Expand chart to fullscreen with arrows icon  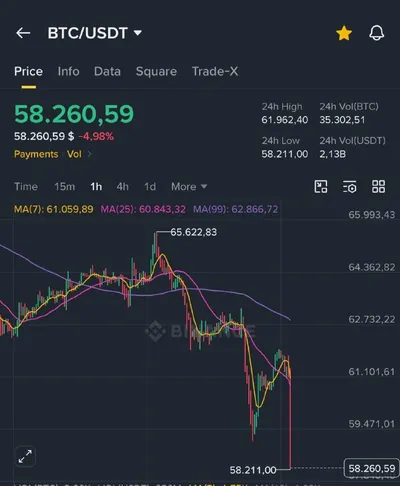tap(25, 456)
